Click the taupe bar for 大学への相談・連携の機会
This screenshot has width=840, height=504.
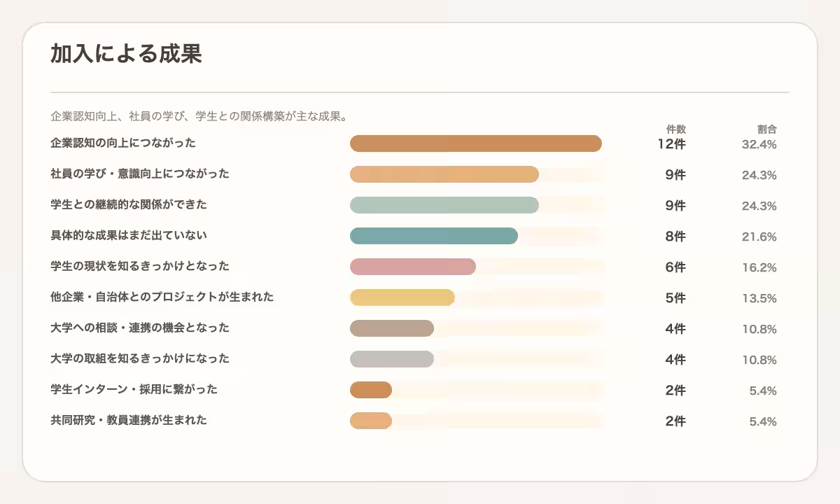[392, 328]
